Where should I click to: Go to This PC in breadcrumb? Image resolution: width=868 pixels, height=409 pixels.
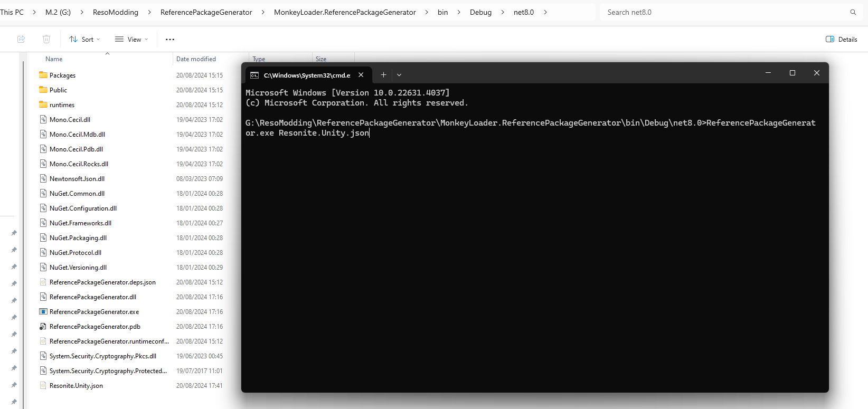(x=12, y=12)
